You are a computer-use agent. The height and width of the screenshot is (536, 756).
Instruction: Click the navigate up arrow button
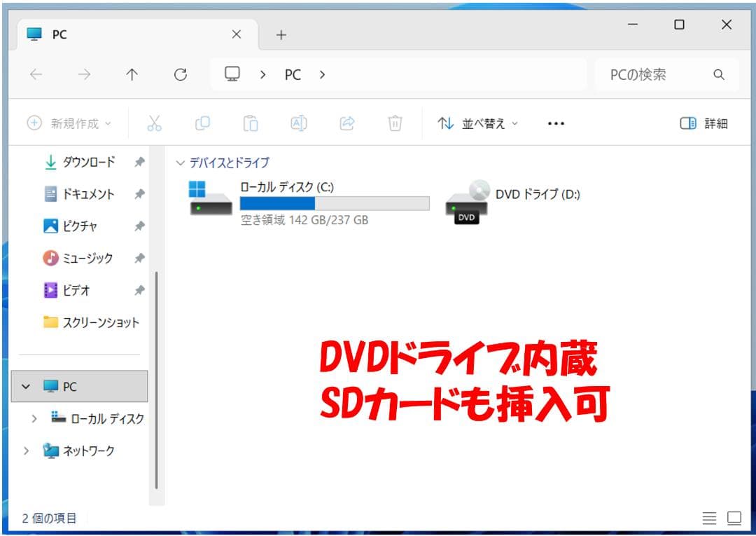tap(132, 74)
